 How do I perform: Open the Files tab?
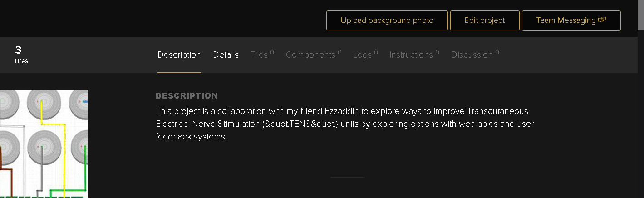tap(259, 55)
